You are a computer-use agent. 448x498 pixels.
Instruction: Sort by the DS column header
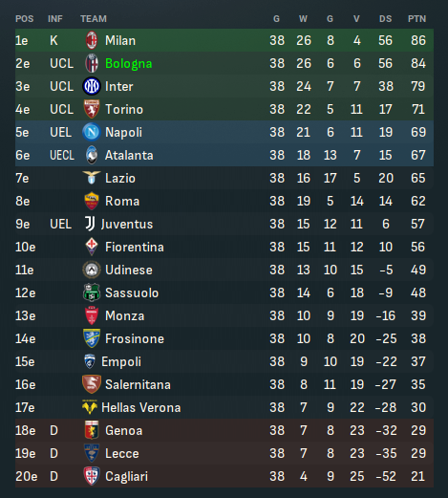[386, 19]
